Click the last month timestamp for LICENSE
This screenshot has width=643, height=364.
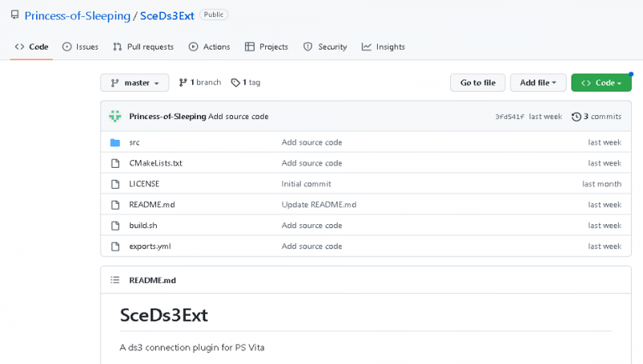coord(601,184)
